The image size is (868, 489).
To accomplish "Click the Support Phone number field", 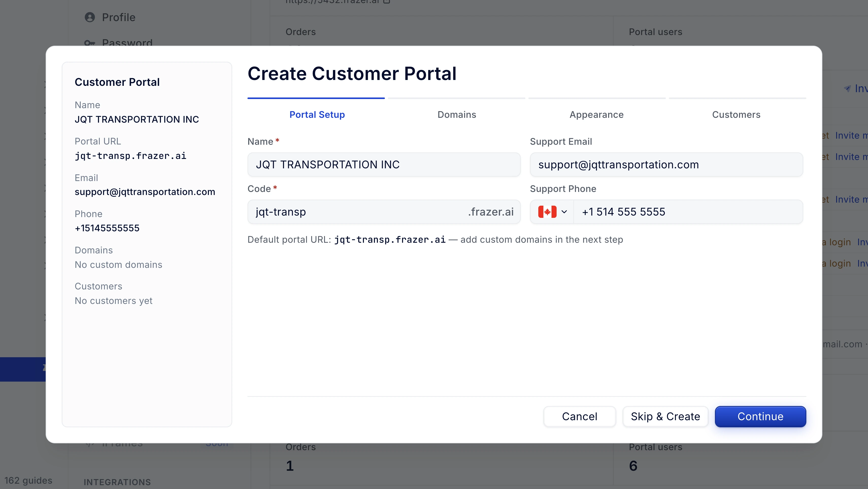I will click(x=688, y=212).
